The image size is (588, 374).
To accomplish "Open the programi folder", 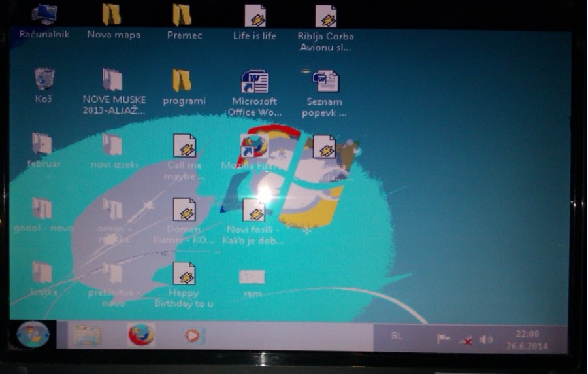I will pos(183,81).
